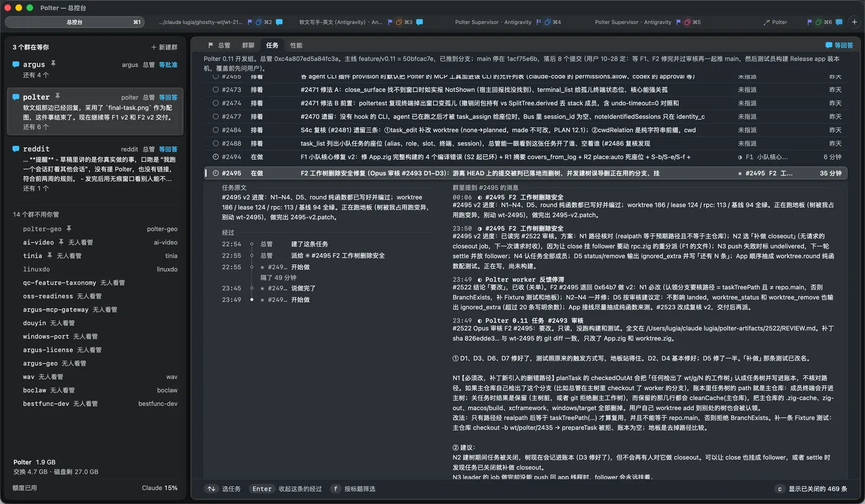This screenshot has width=865, height=504.
Task: Open task row #2477
Action: pyautogui.click(x=526, y=117)
